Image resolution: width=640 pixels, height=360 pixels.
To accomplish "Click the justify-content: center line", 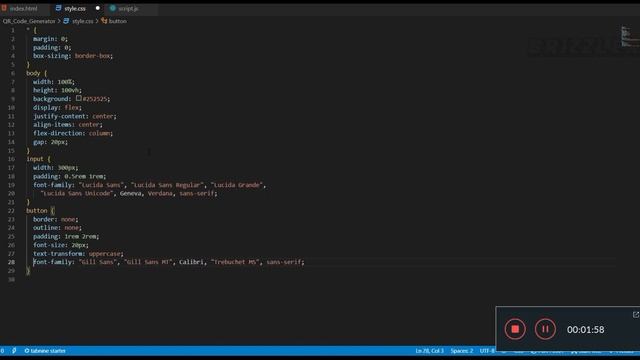I will [75, 116].
